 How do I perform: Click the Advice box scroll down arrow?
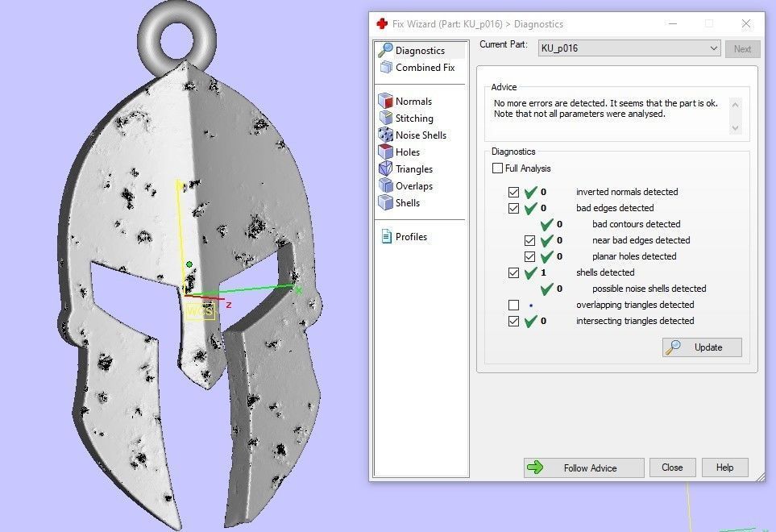pyautogui.click(x=735, y=128)
